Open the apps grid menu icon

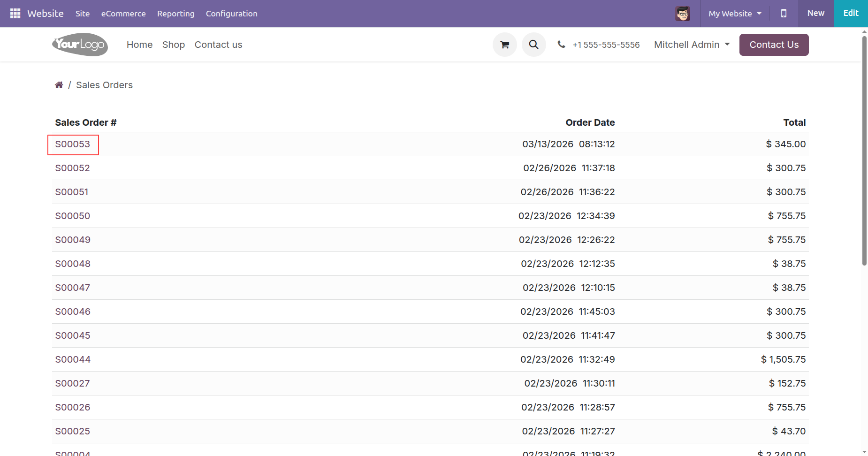(x=15, y=14)
